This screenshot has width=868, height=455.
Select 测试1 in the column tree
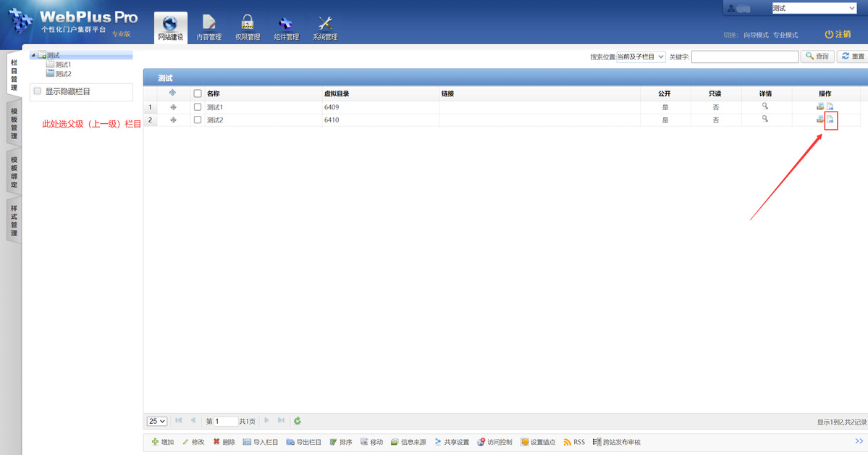[63, 64]
